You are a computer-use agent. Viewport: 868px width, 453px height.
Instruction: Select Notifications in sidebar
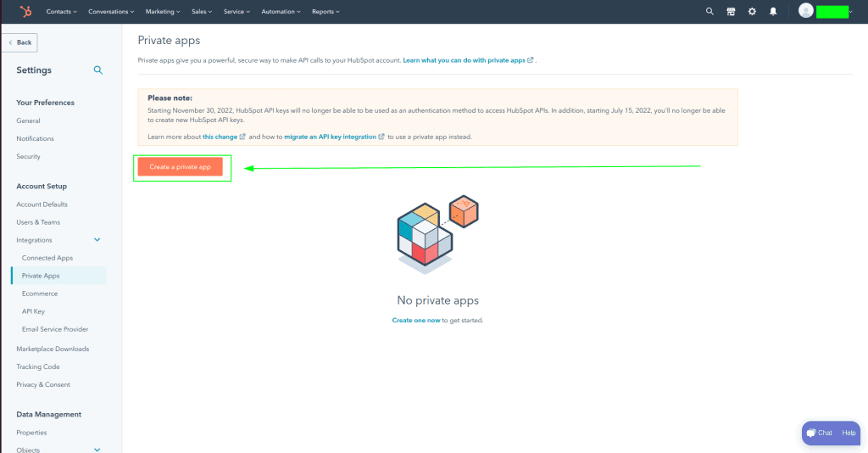pos(35,138)
